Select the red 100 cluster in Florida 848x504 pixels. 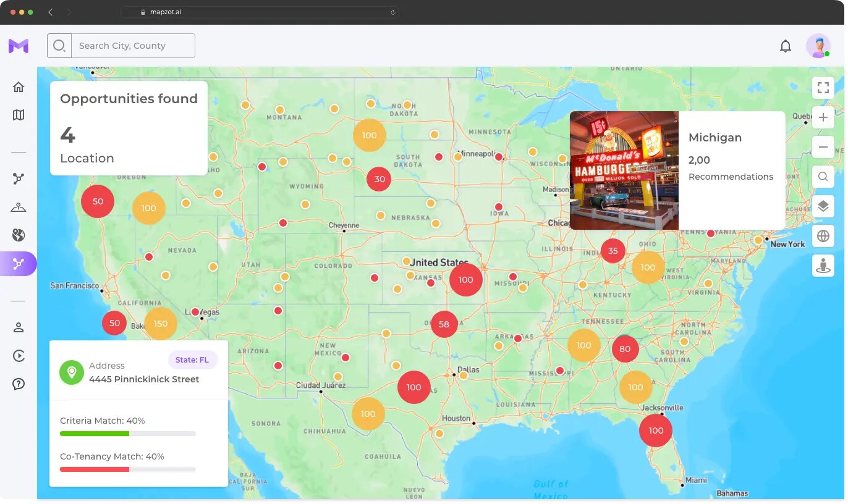[x=656, y=430]
